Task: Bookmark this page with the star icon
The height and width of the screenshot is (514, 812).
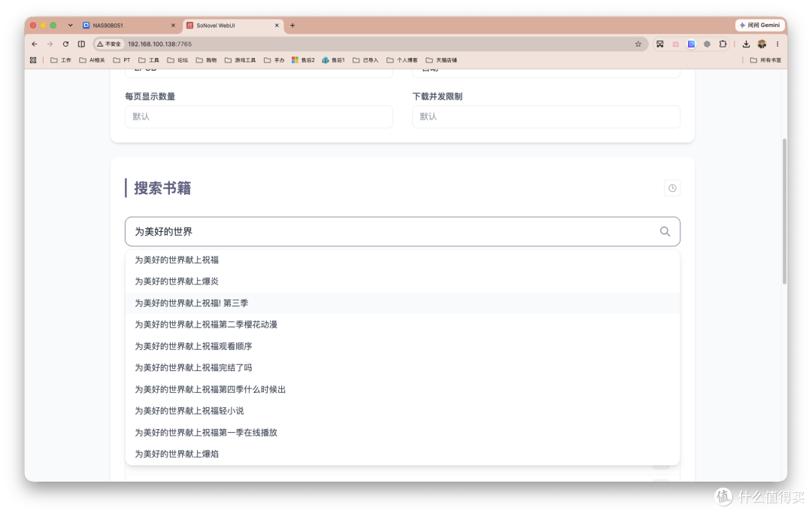Action: 638,44
